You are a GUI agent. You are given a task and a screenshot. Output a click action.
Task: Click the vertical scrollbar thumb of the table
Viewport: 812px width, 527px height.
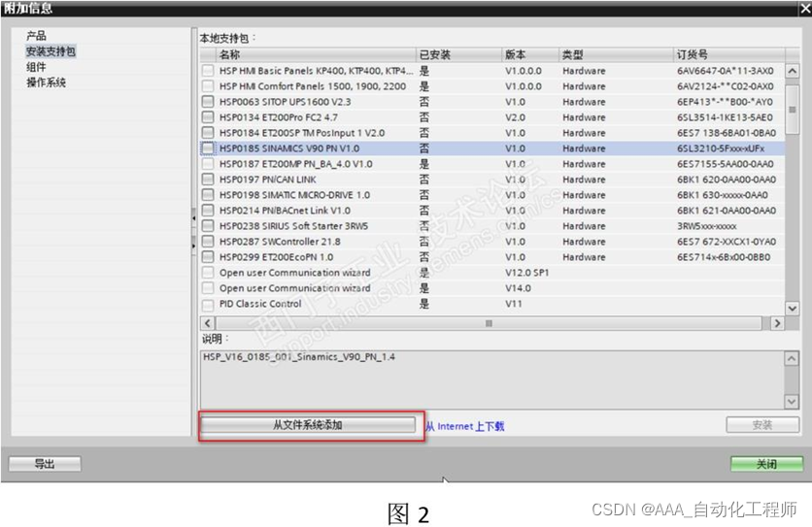tap(793, 110)
